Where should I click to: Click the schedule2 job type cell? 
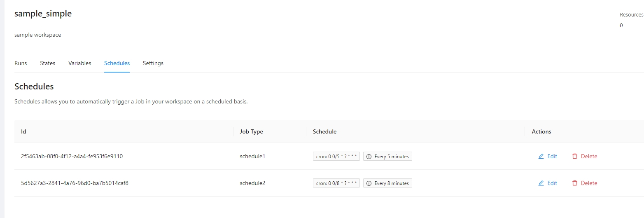point(252,183)
